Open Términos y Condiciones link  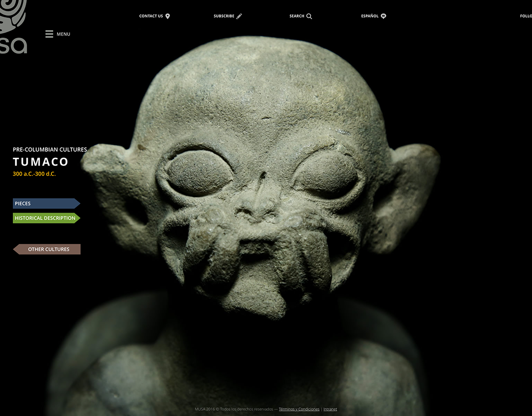[299, 409]
